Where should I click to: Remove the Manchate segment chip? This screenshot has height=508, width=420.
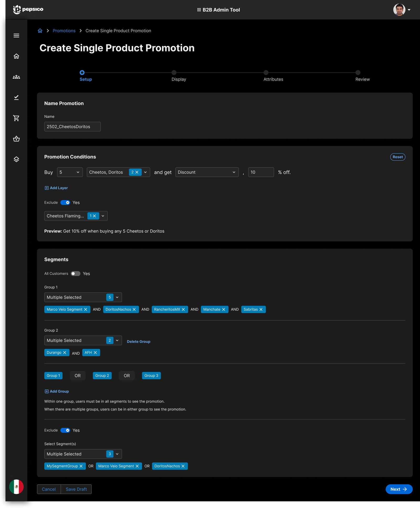[224, 309]
